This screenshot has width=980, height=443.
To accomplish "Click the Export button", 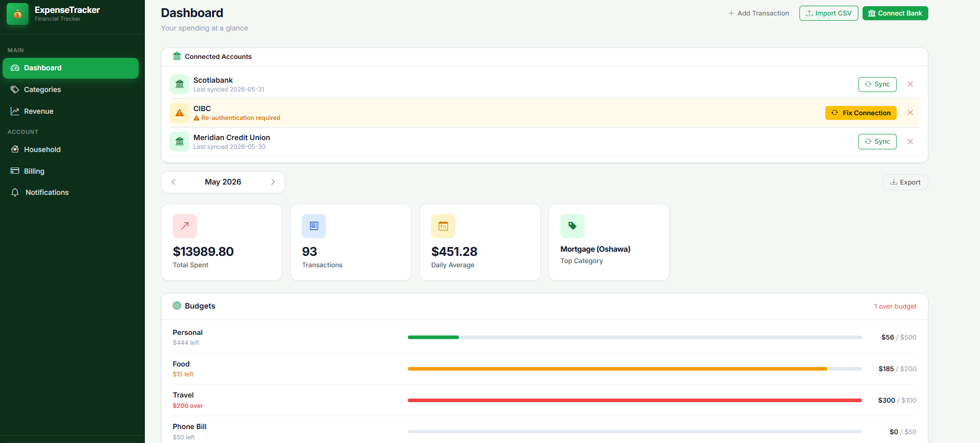I will point(905,182).
